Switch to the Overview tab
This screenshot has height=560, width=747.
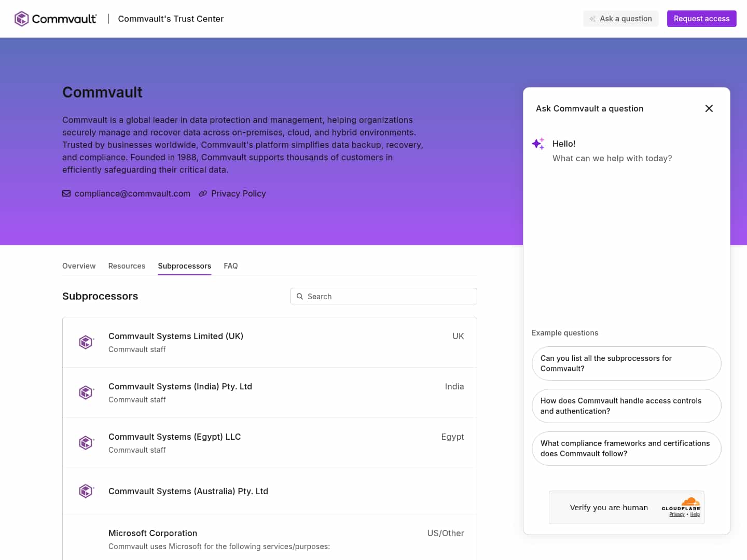click(79, 265)
